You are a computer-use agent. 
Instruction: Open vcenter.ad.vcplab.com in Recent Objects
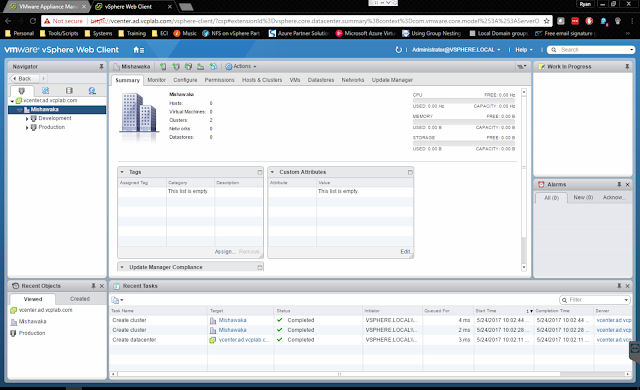(x=45, y=310)
